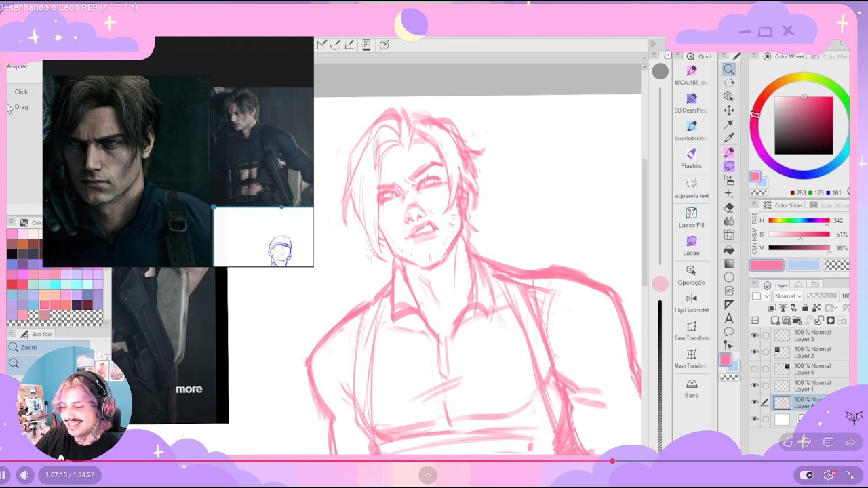Show the hidden Layer 4

pyautogui.click(x=755, y=369)
